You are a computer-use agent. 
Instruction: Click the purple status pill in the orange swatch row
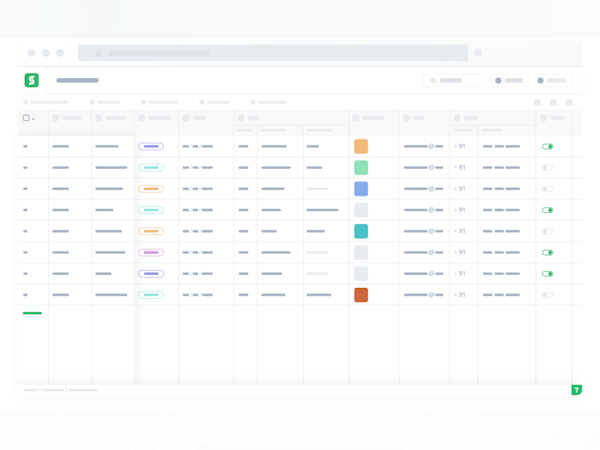151,147
